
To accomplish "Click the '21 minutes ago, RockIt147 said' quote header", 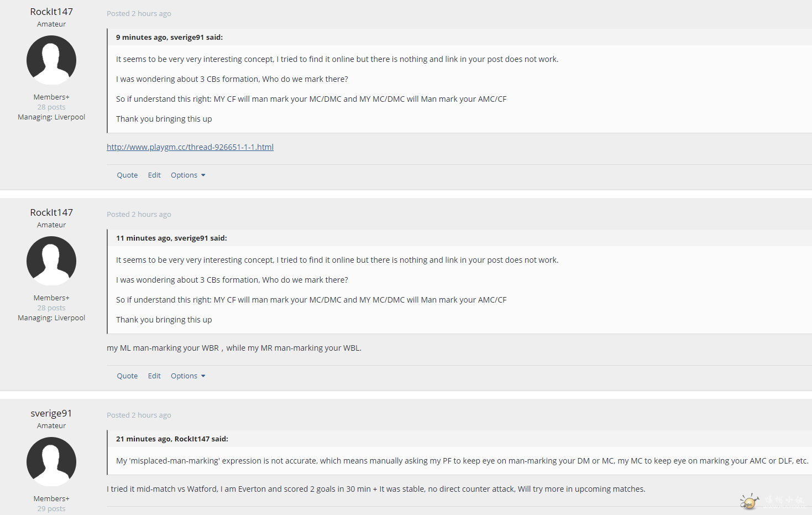I will pos(172,439).
